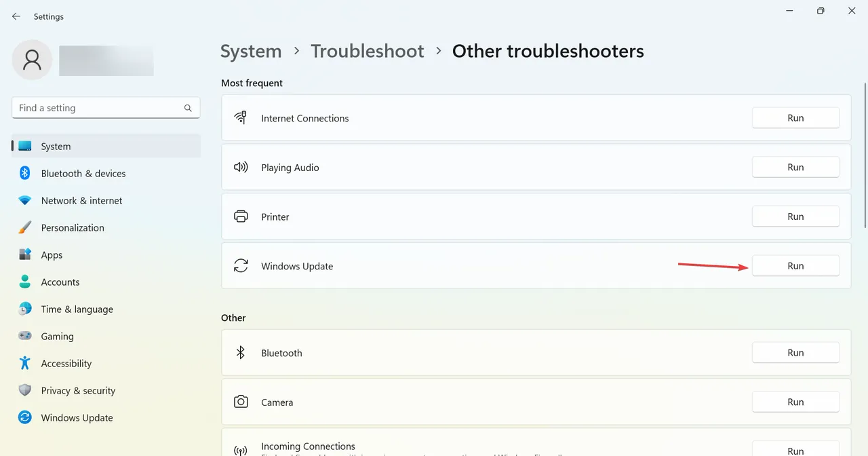Open Accounts settings label
The image size is (868, 456).
coord(60,282)
